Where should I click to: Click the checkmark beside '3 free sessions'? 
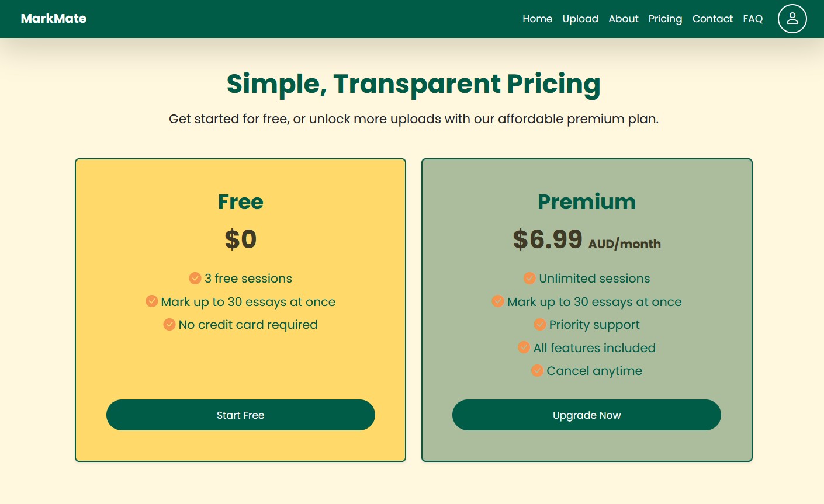195,279
